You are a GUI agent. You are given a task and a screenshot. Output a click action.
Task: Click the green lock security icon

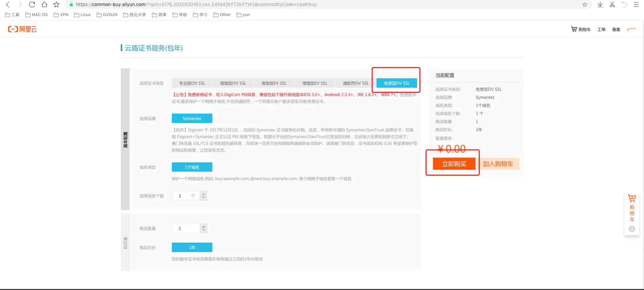pyautogui.click(x=71, y=4)
